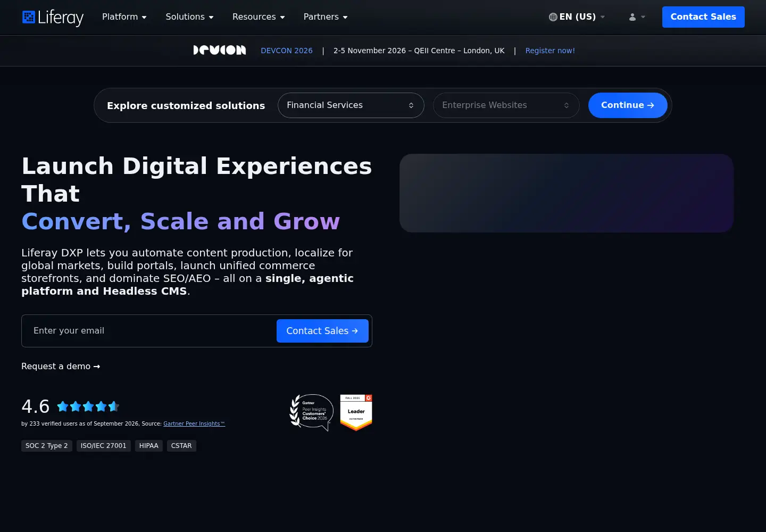Click the five-star rating icons
The width and height of the screenshot is (766, 532).
click(x=88, y=406)
